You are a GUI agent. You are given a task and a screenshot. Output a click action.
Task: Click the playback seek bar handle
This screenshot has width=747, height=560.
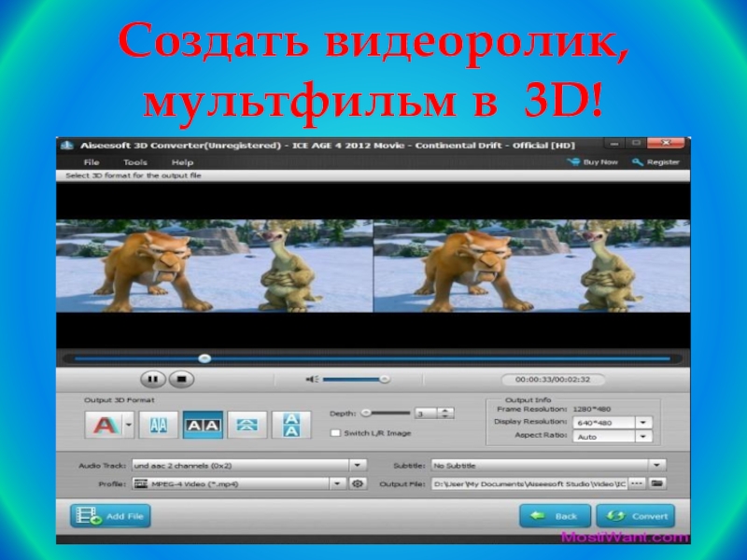[x=204, y=358]
